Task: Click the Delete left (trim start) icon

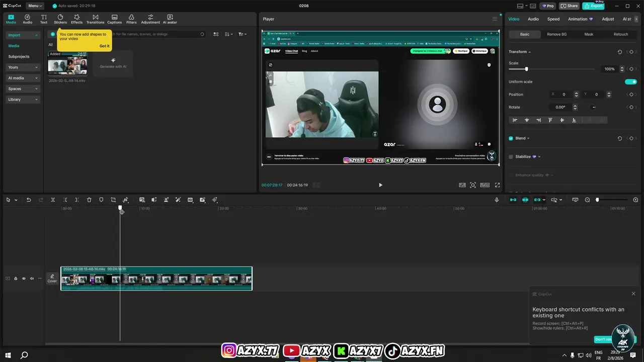Action: 65,200
